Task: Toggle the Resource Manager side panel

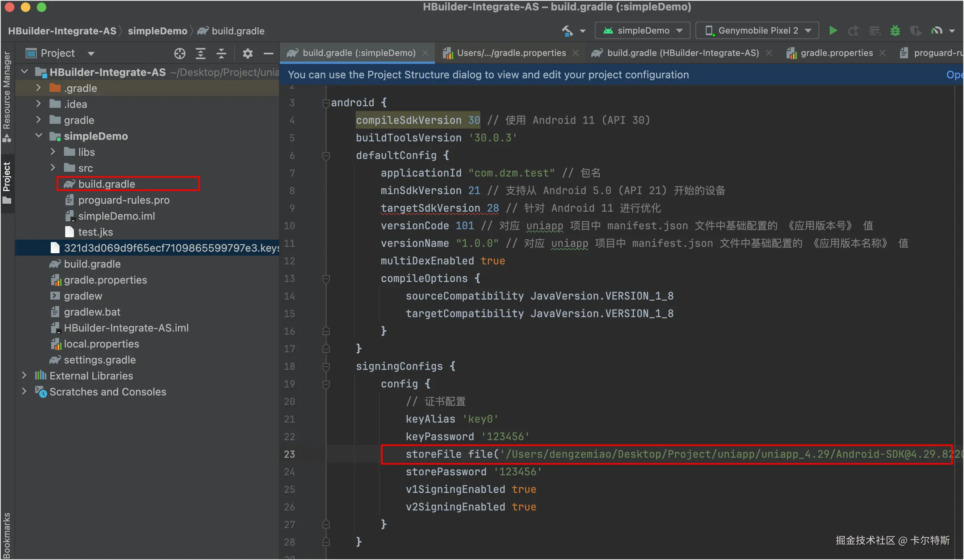Action: [7, 96]
